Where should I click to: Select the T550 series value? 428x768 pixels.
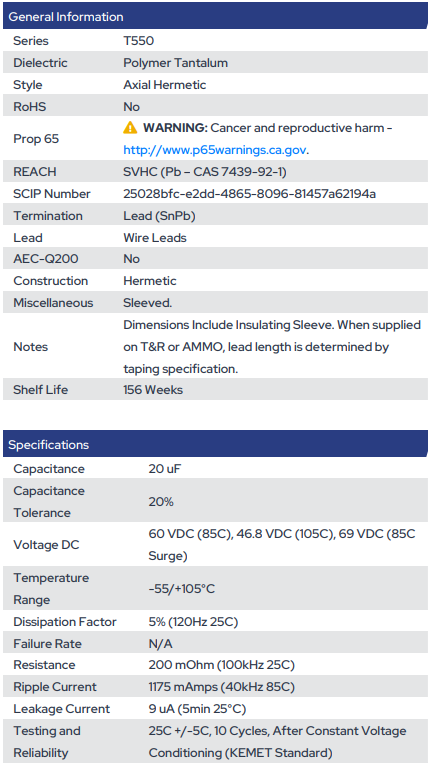(139, 41)
